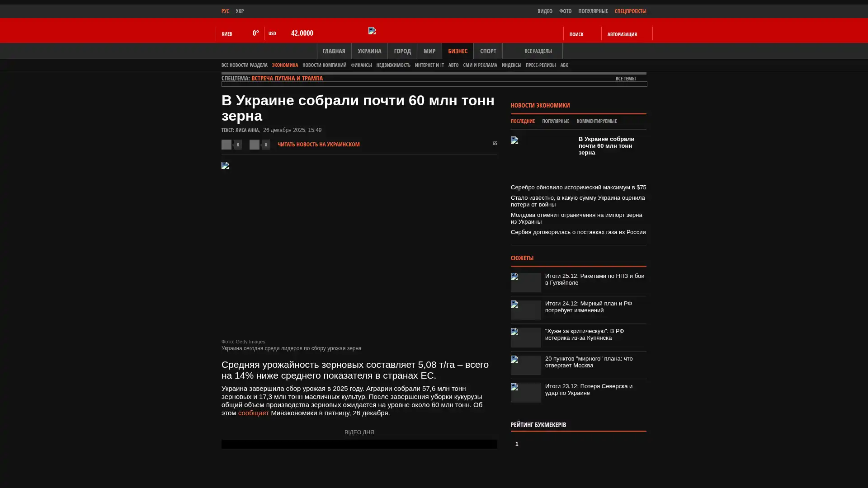Image resolution: width=868 pixels, height=488 pixels.
Task: Open the АВТОРИЗАЦИЯ login button
Action: coord(622,34)
